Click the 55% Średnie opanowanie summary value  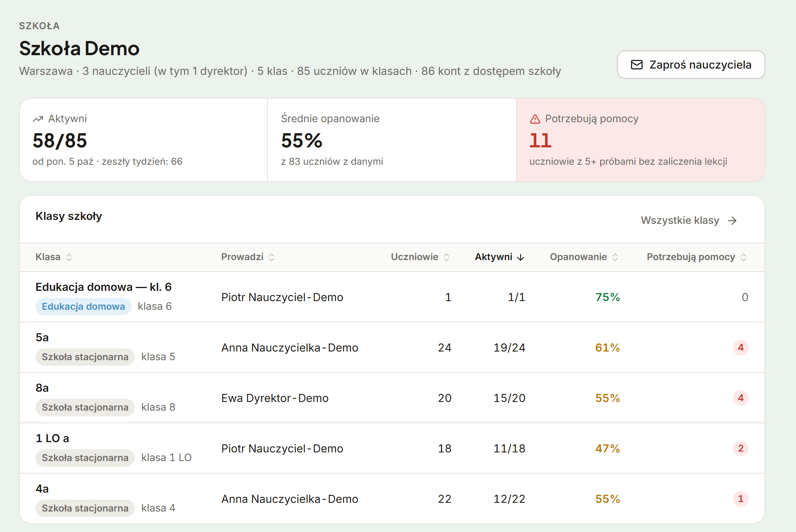pos(302,141)
